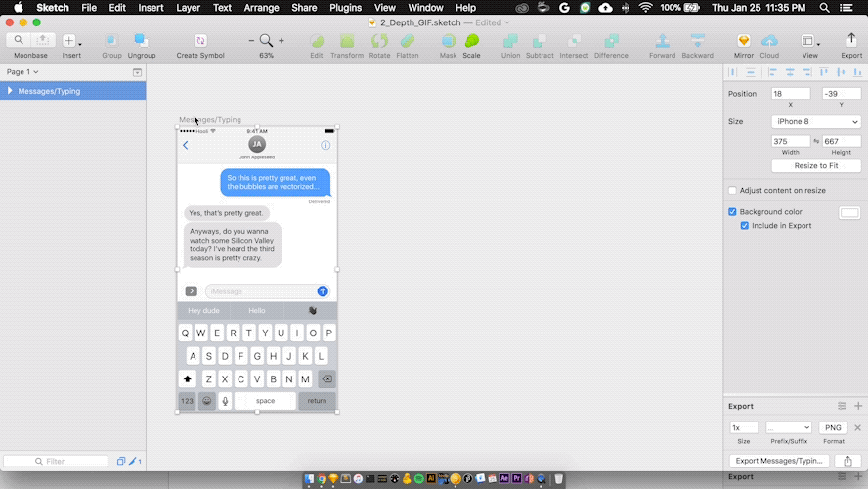Image resolution: width=868 pixels, height=489 pixels.
Task: Click the Create Symbol toolbar icon
Action: [200, 41]
